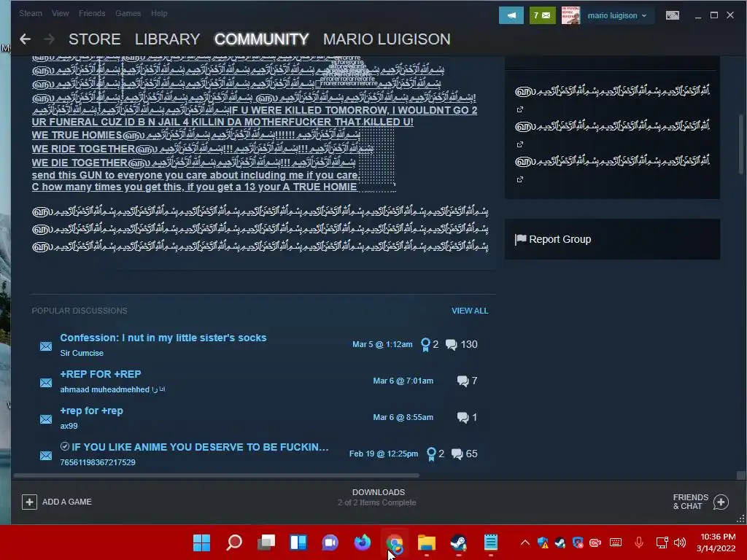The image size is (747, 560).
Task: Open third external link icon in sidebar
Action: pos(519,179)
